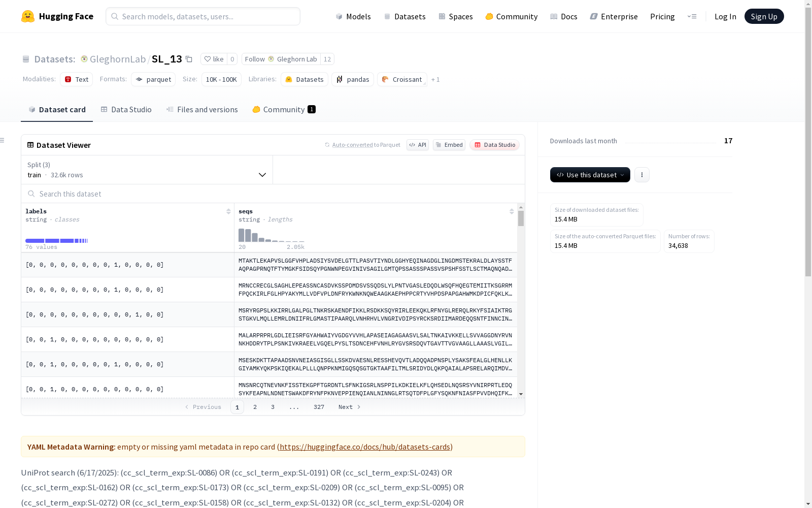Click the datasets stack icon before Datasets:
Screen dimensions: 812x508
26,59
